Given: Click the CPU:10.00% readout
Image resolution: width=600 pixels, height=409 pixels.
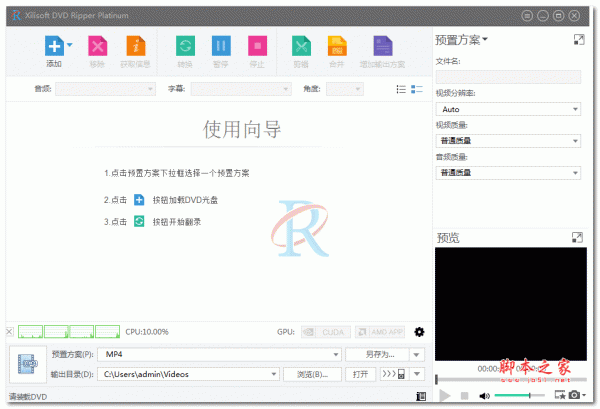Looking at the screenshot, I should coord(147,332).
